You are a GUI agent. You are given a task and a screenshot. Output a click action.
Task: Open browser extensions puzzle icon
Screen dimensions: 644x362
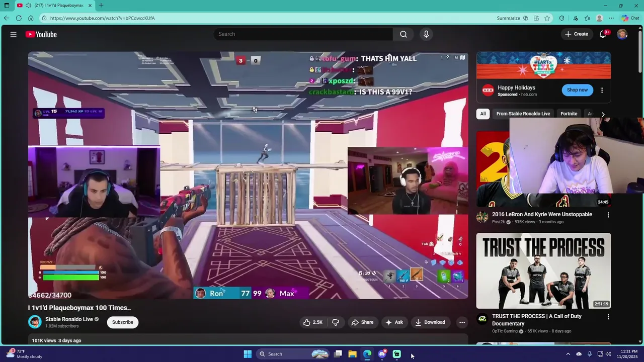[561, 18]
